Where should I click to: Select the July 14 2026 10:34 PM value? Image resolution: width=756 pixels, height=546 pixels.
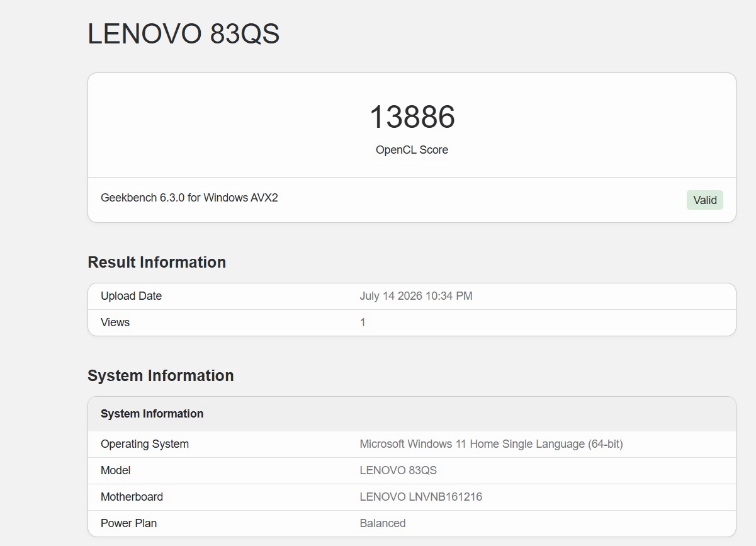click(x=416, y=296)
